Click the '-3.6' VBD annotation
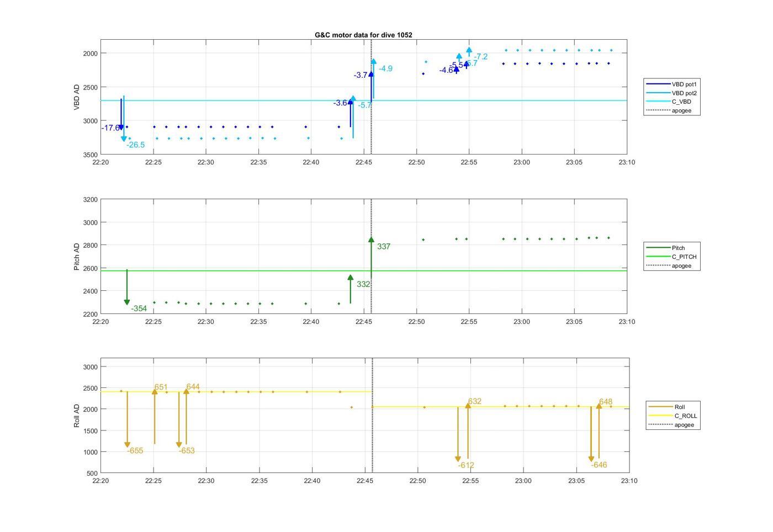Viewport: 773px width, 532px height. coord(340,103)
